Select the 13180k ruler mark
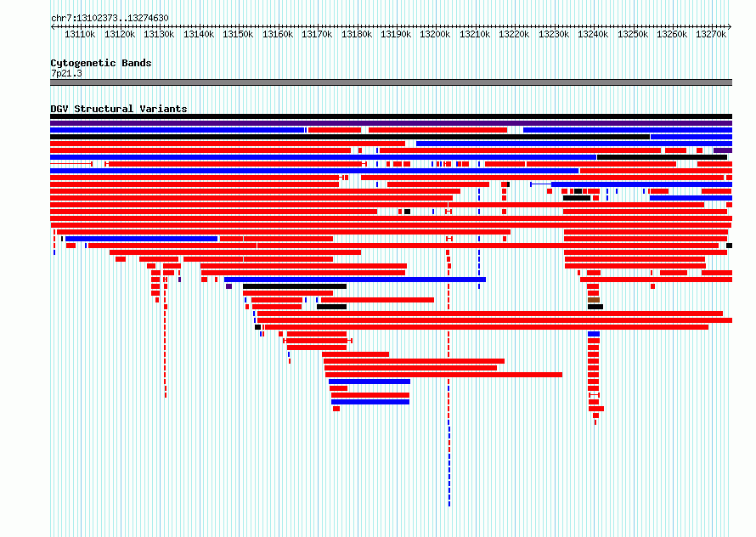The height and width of the screenshot is (537, 756). pyautogui.click(x=357, y=34)
